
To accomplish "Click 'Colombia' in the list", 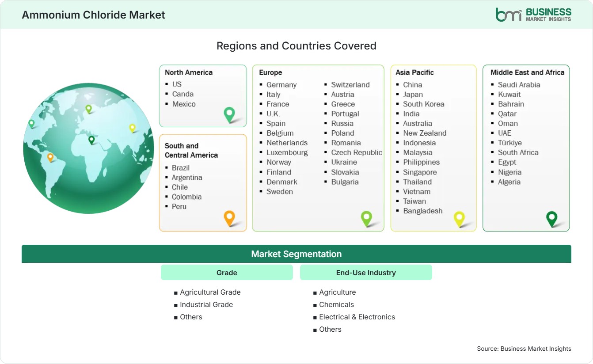I will pos(187,197).
